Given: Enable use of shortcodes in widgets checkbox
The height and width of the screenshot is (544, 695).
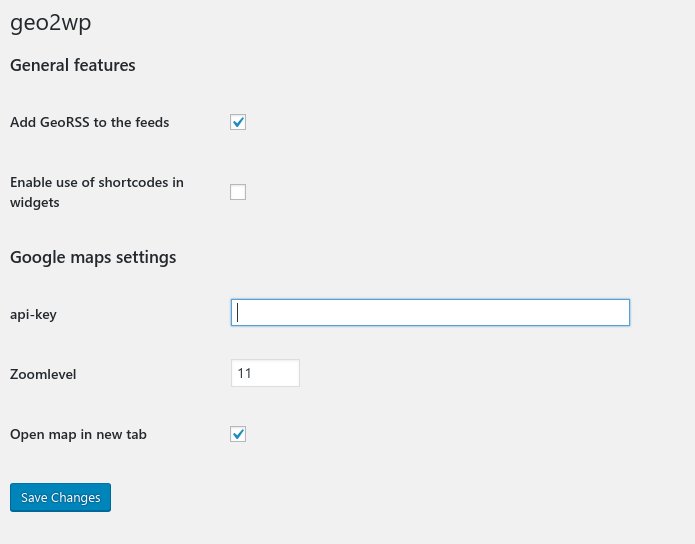Looking at the screenshot, I should (238, 192).
